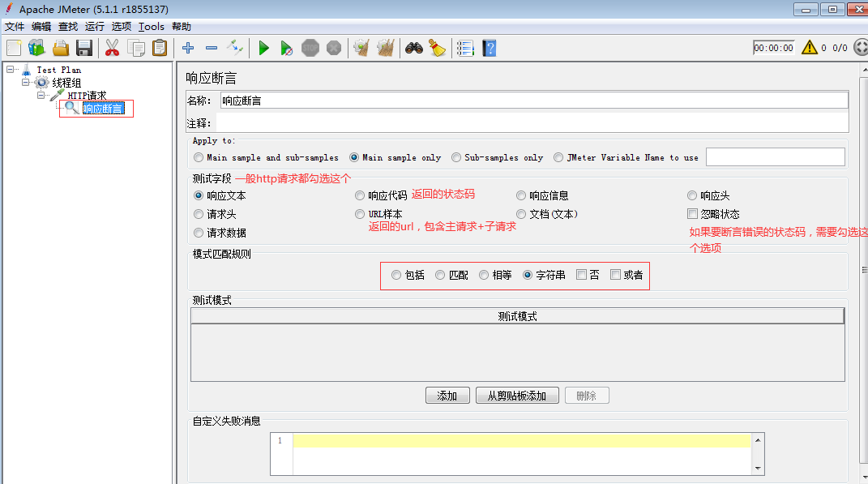Clear results with gear broom icon
This screenshot has width=868, height=484.
(361, 48)
